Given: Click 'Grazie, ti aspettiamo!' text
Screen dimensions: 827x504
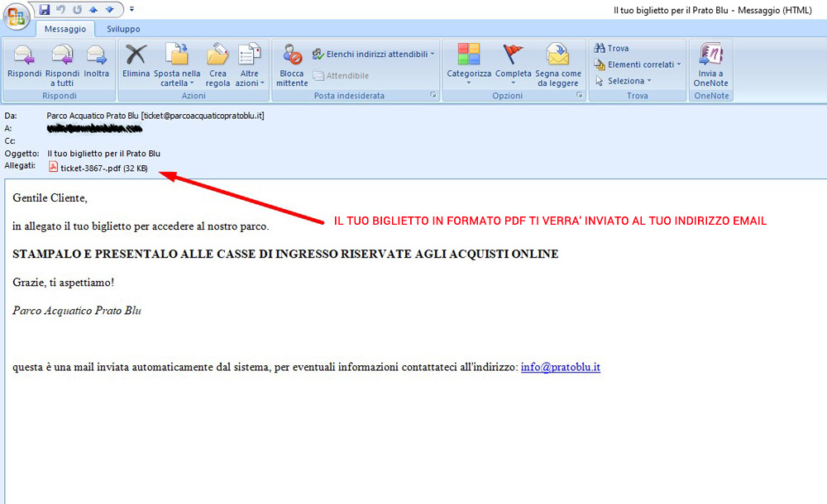Looking at the screenshot, I should point(64,283).
